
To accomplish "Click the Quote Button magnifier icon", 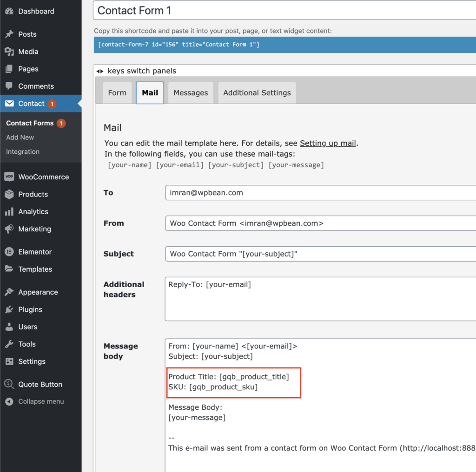I will pyautogui.click(x=9, y=384).
